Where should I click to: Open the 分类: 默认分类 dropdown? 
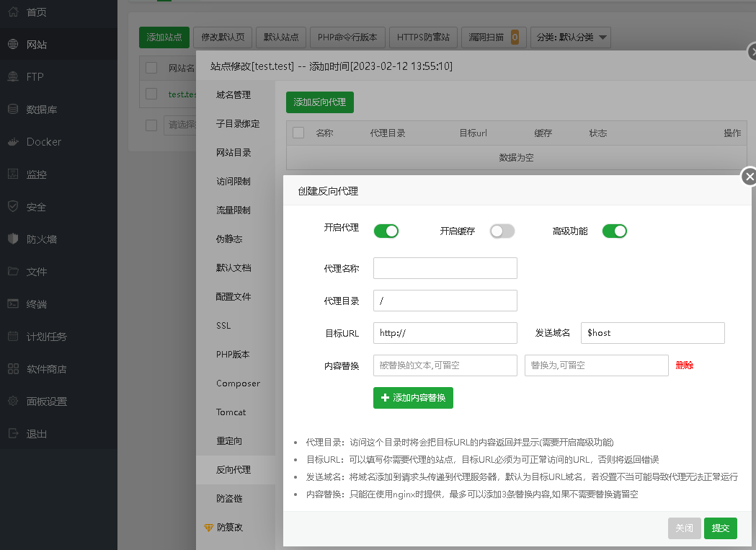coord(571,37)
